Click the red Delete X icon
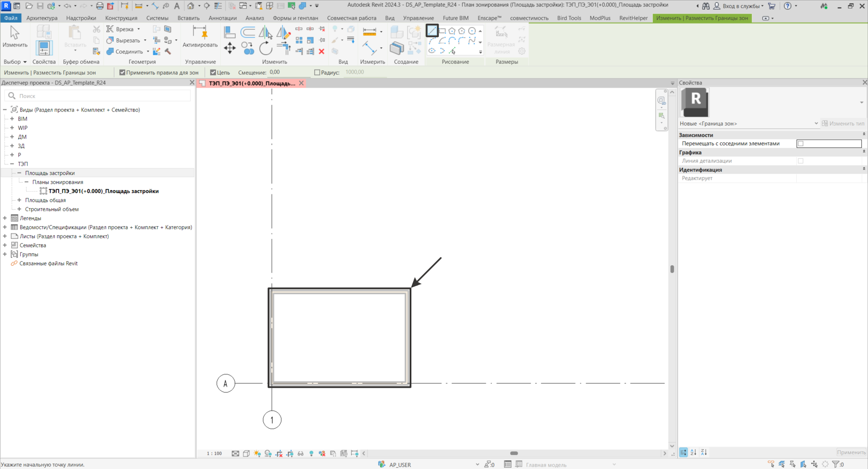Screen dimensions: 868x469 (321, 52)
